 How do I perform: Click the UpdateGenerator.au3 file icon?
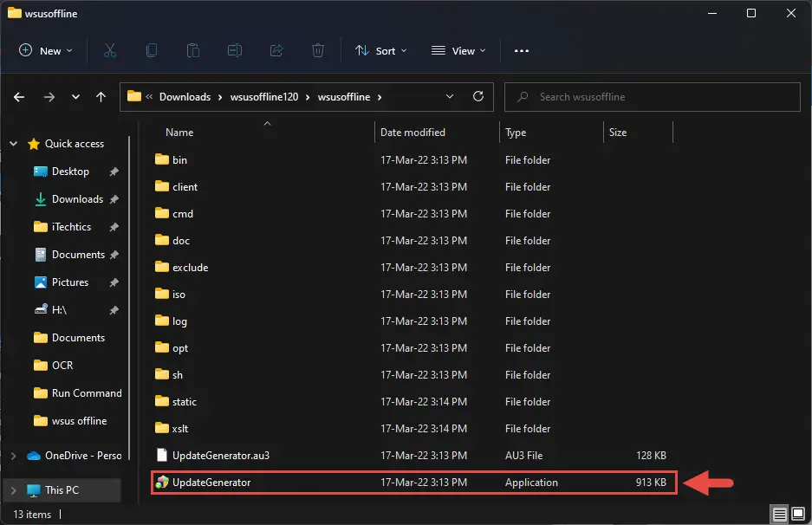162,455
